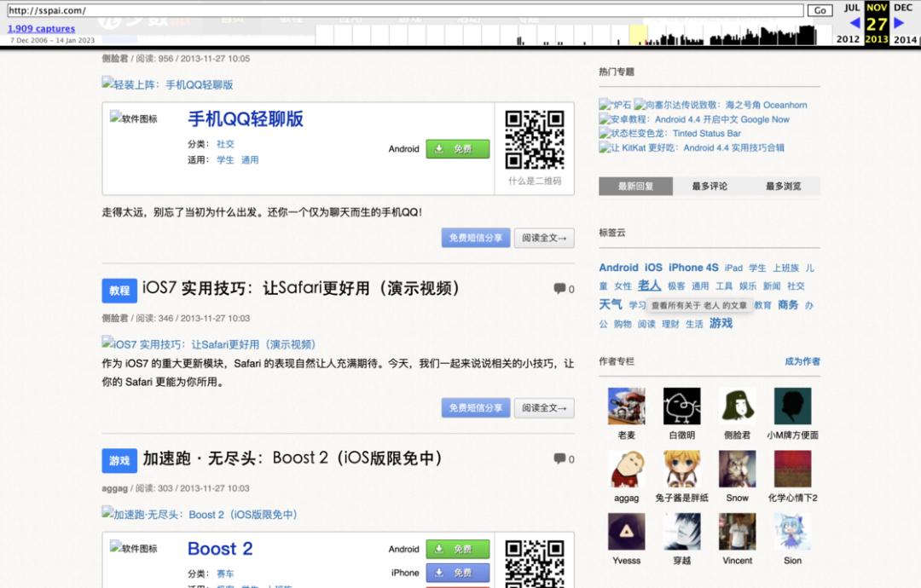Open author Sion's avatar
Viewport: 921px width, 588px height.
[x=792, y=531]
